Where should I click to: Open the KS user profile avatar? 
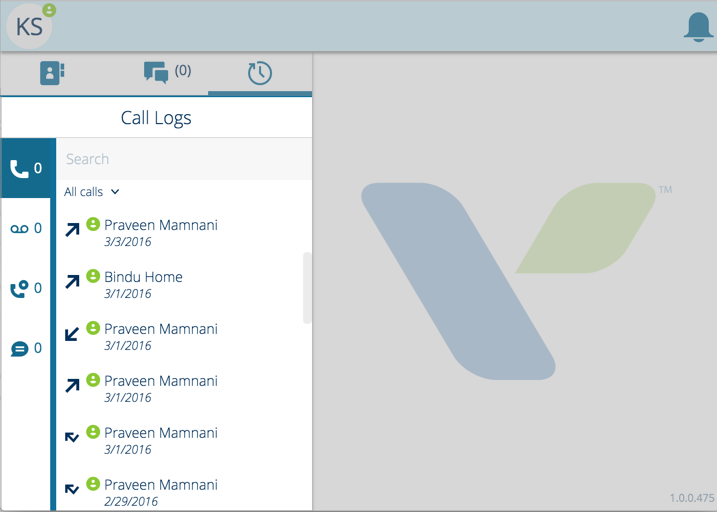(29, 27)
